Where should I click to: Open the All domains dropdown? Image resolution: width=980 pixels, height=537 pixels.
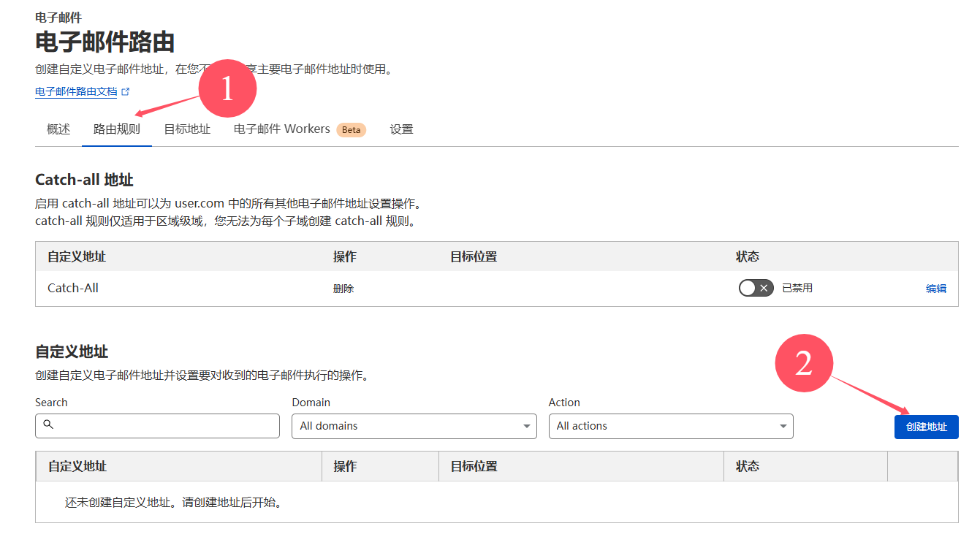click(x=414, y=426)
